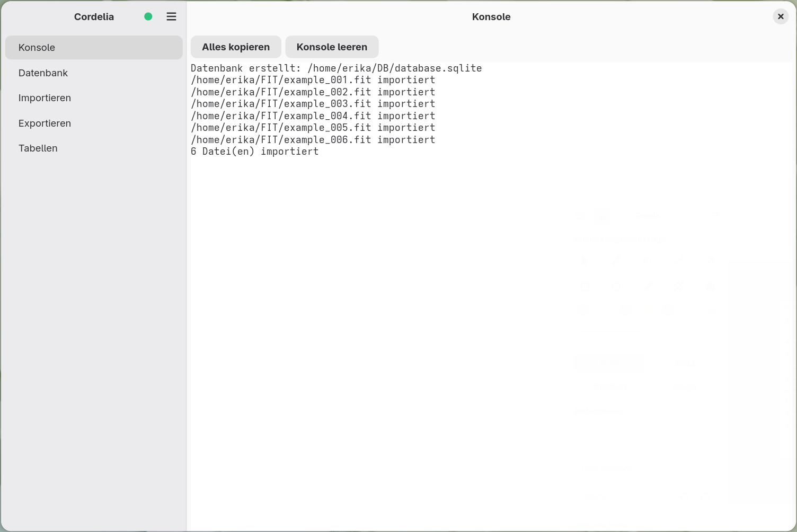Clear the console with Konsole leeren
This screenshot has width=797, height=532.
(x=332, y=47)
